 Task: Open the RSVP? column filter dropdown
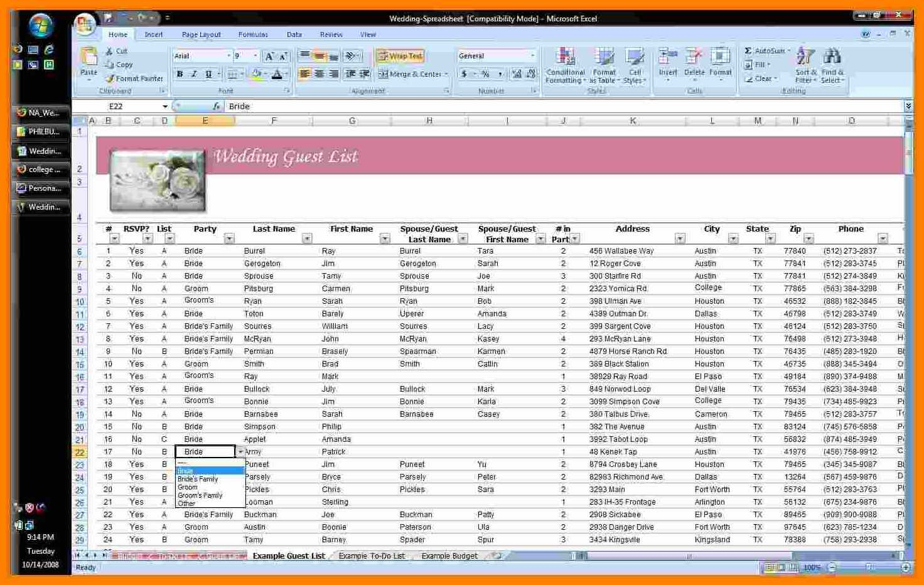148,239
